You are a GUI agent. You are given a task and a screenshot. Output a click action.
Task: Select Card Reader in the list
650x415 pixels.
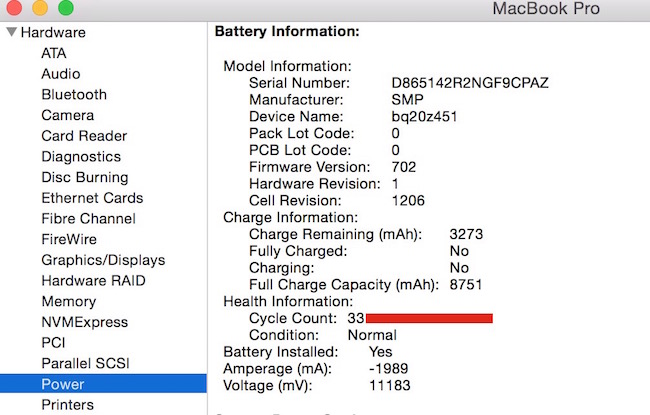coord(84,136)
